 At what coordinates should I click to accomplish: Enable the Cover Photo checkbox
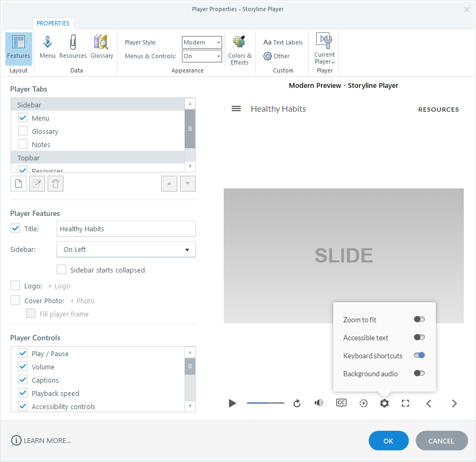click(x=15, y=301)
